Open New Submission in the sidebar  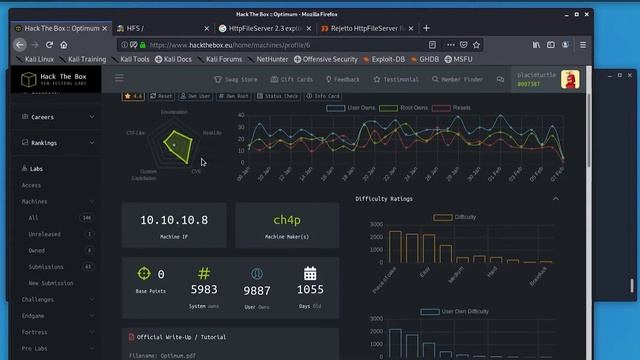pyautogui.click(x=51, y=283)
